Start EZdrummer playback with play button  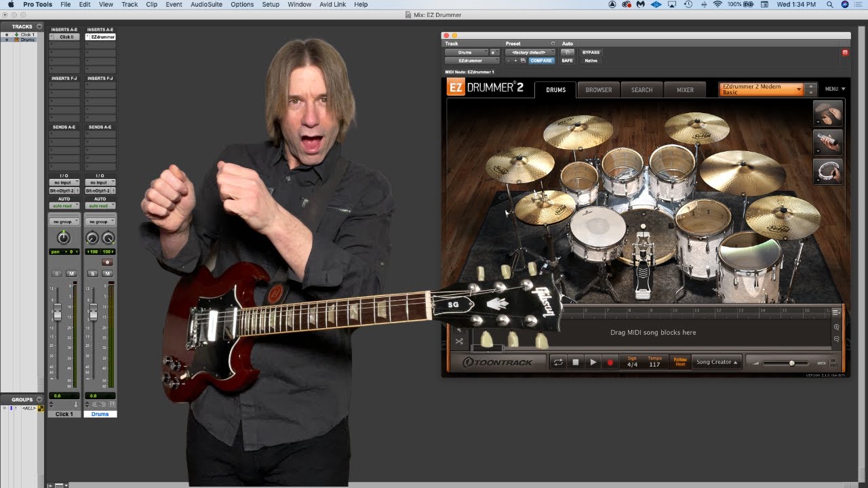(x=593, y=363)
